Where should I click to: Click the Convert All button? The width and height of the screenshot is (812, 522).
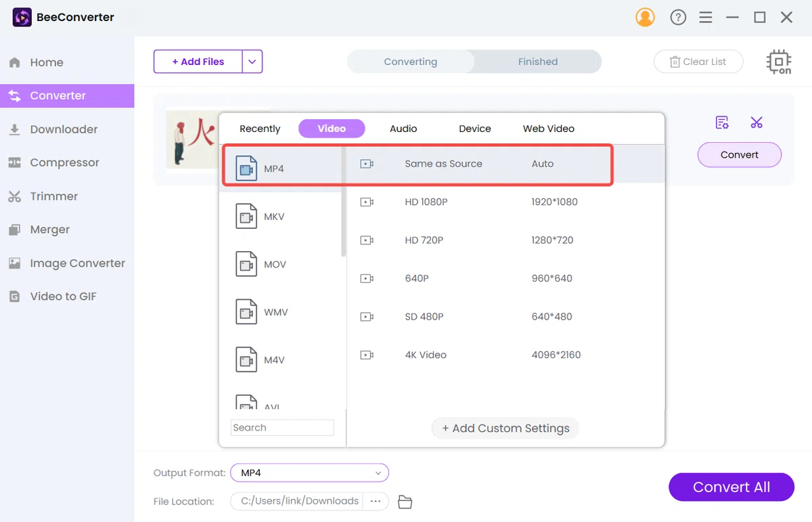(731, 487)
